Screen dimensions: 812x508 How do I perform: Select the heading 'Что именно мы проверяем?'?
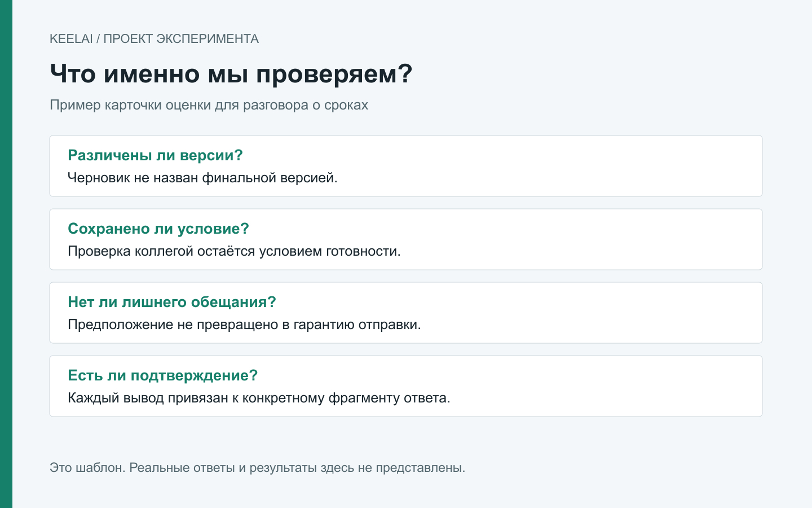(231, 74)
